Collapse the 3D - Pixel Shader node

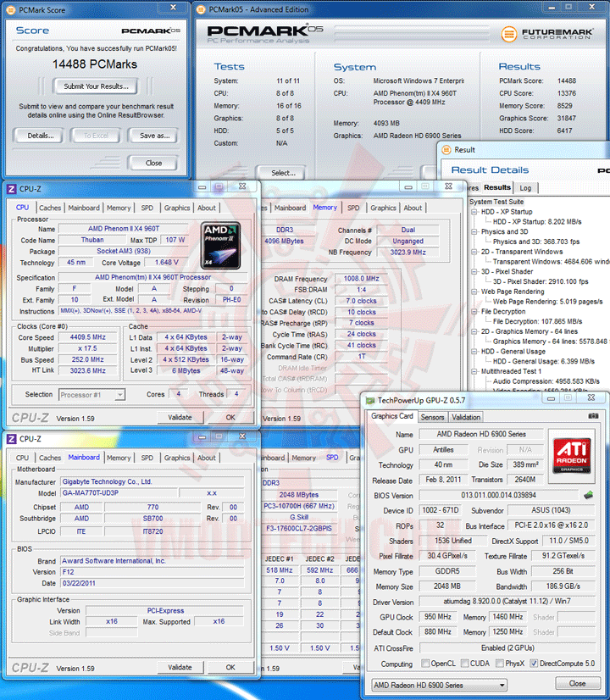[x=474, y=271]
